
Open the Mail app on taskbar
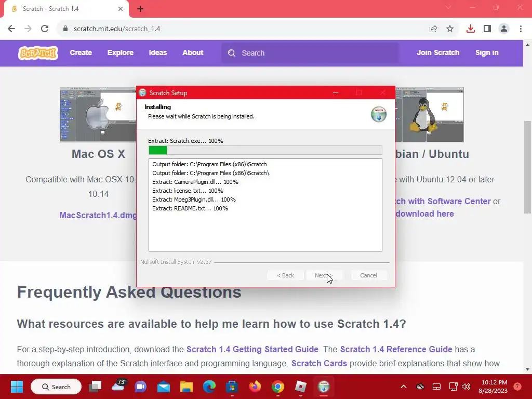164,387
